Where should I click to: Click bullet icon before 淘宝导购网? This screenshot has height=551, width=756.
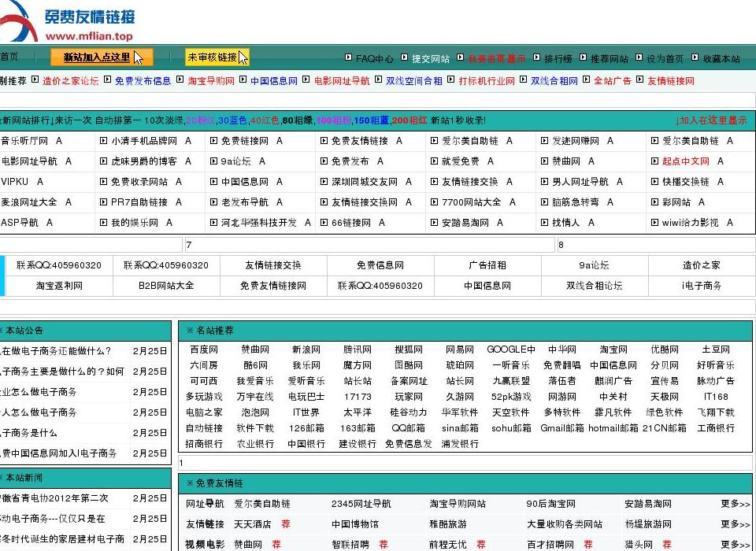180,80
